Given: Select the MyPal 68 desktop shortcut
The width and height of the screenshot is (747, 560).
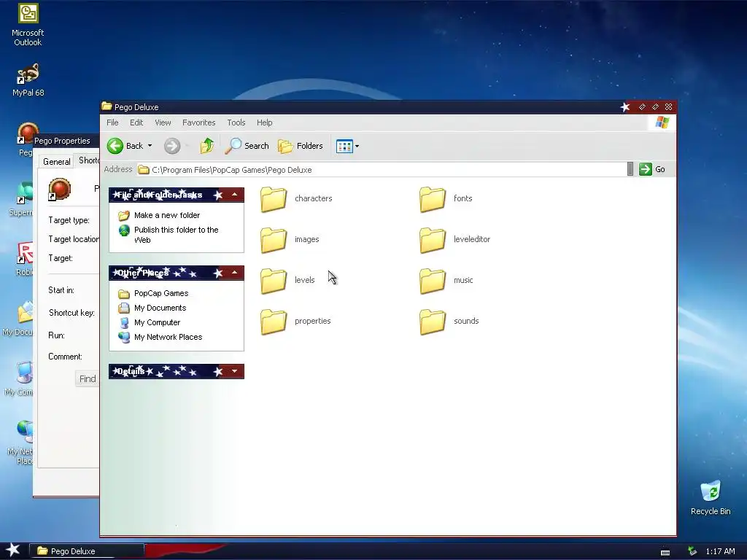Looking at the screenshot, I should pos(28,79).
